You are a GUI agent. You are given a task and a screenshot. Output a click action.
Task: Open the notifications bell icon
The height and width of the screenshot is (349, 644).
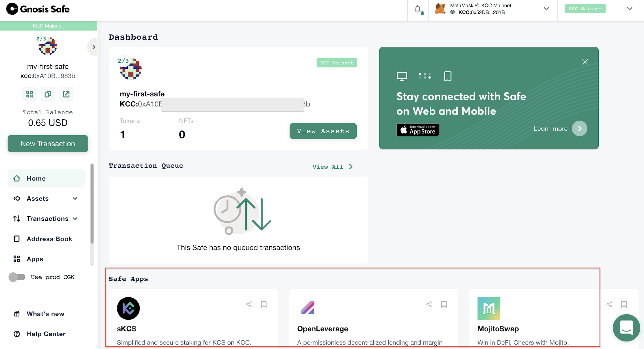point(418,9)
